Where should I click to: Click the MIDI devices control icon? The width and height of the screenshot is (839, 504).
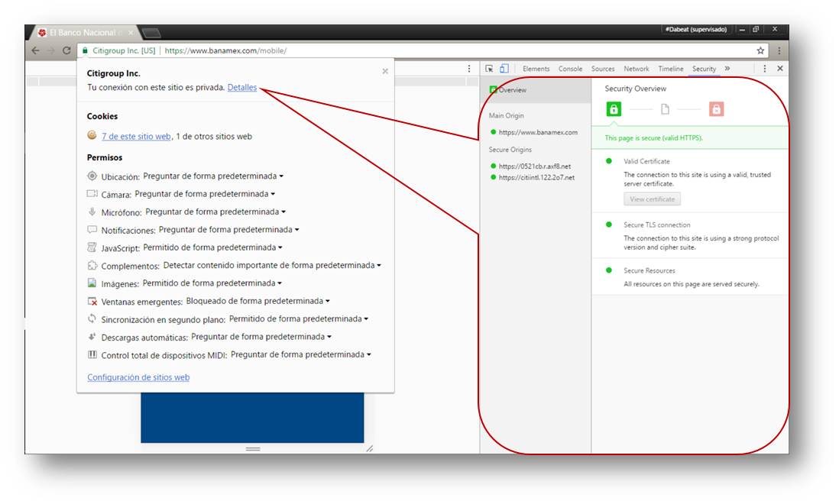pyautogui.click(x=92, y=354)
